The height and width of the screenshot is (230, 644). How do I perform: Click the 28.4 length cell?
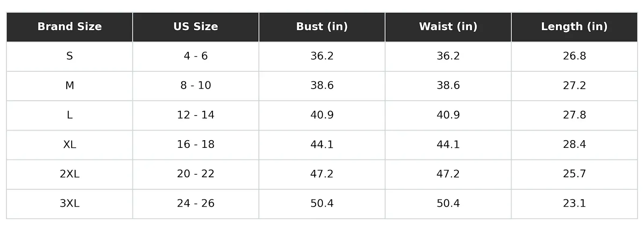574,144
